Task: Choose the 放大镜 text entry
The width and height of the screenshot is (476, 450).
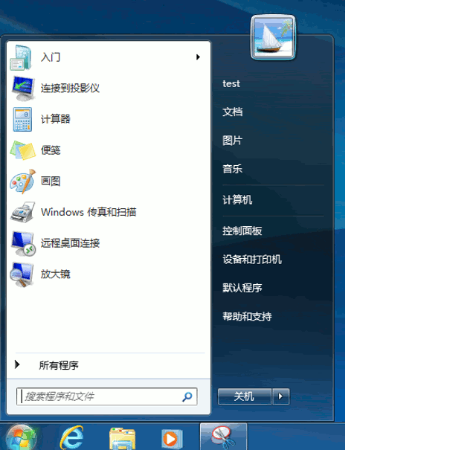Action: click(x=55, y=274)
